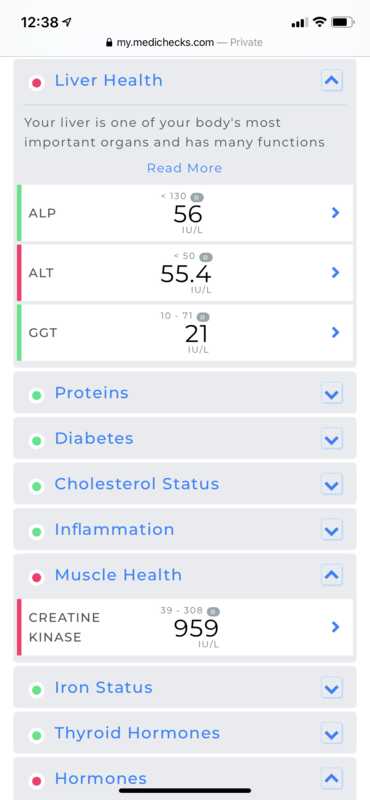This screenshot has height=800, width=370.
Task: Expand the Inflammation section
Action: click(332, 530)
